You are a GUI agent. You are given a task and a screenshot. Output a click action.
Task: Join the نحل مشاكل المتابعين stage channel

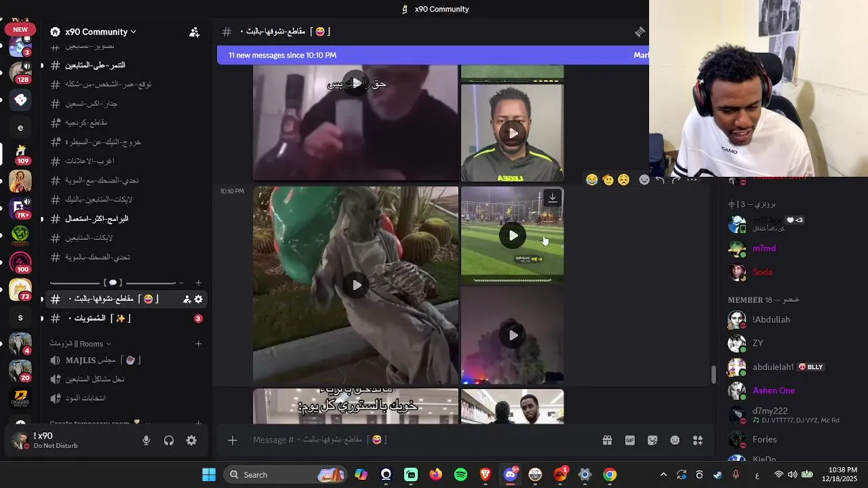[x=125, y=380]
